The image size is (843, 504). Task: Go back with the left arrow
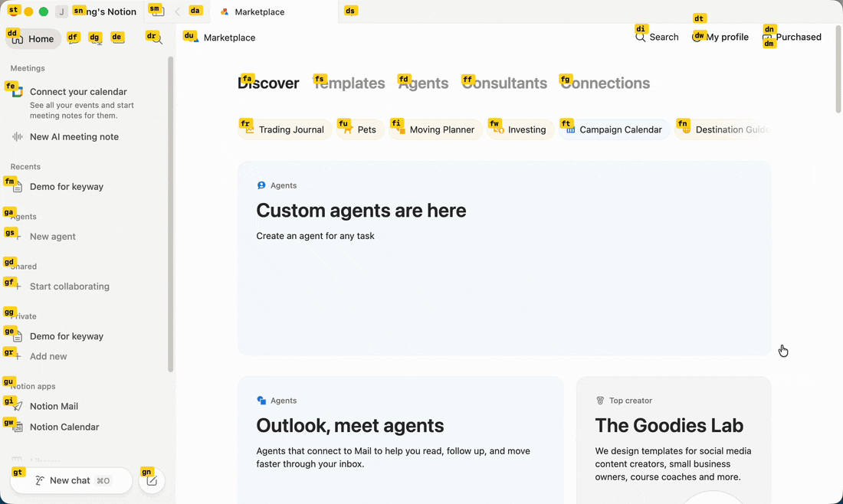(x=178, y=11)
